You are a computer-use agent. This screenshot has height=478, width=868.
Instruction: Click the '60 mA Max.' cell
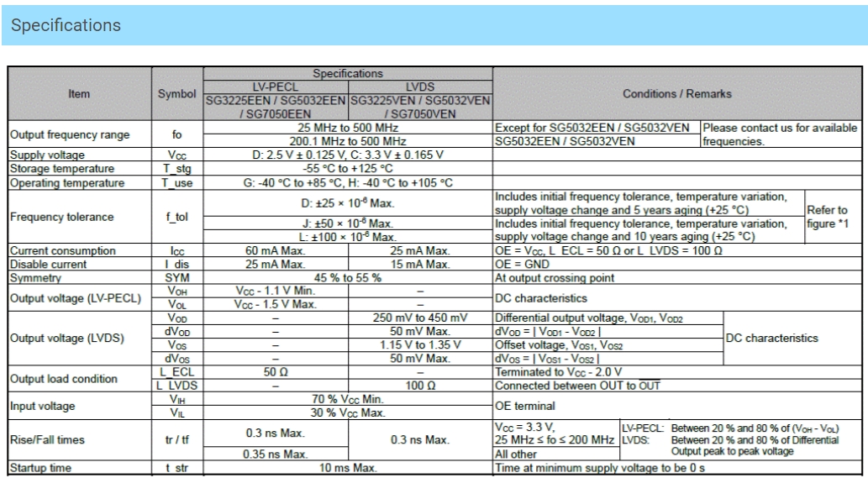click(x=275, y=250)
